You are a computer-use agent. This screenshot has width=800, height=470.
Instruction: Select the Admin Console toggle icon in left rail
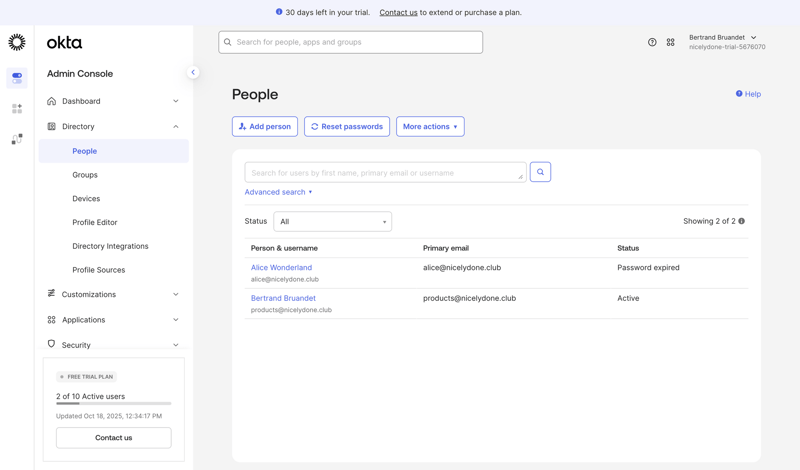17,78
